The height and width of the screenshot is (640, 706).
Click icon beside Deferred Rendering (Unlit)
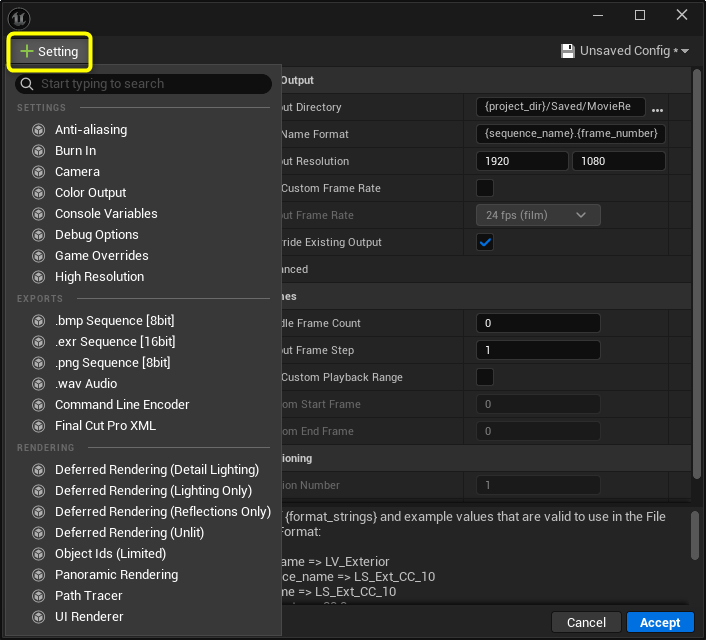tap(39, 533)
